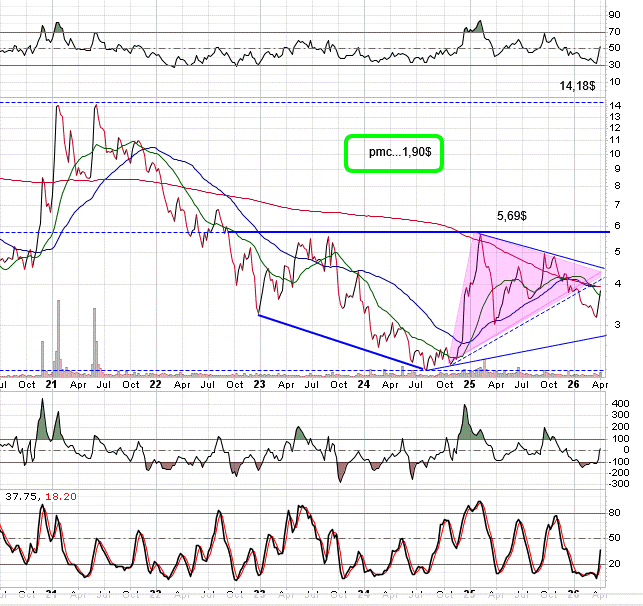643x606 pixels.
Task: Click the 14,18$ high price label
Action: (579, 87)
